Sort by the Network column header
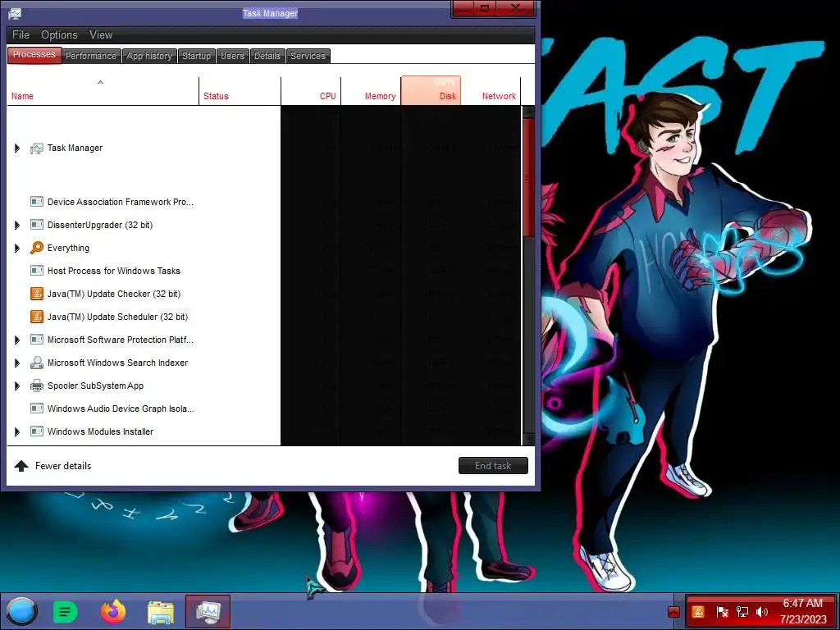The image size is (840, 630). point(491,90)
